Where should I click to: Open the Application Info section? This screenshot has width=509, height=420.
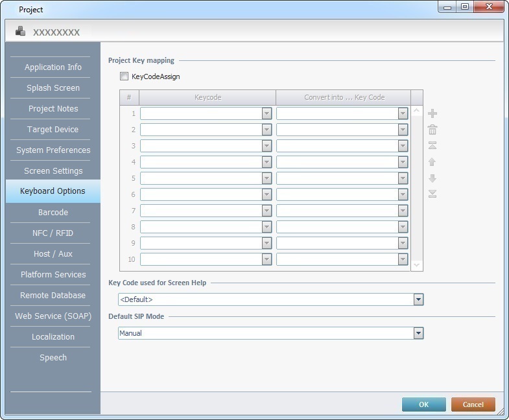pyautogui.click(x=53, y=67)
